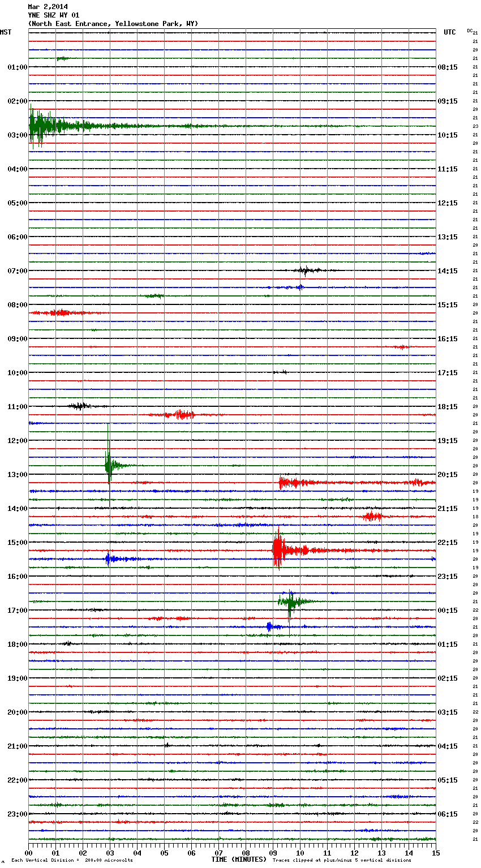This screenshot has height=868, width=481.
Task: Select the 01:00 MST hour label
Action: (18, 67)
